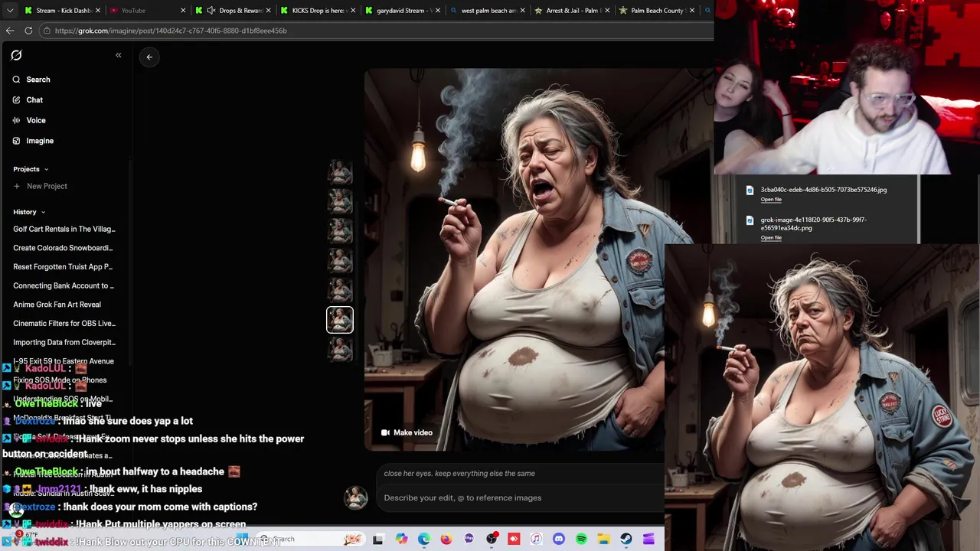Open the red arrow app in taskbar
This screenshot has width=980, height=551.
[514, 540]
